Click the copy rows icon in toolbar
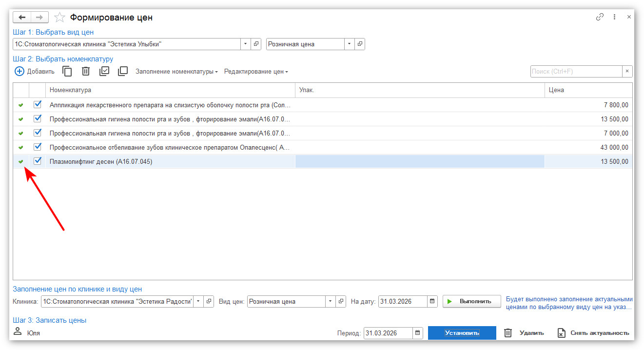Screen dimensions: 644x350 (x=67, y=71)
